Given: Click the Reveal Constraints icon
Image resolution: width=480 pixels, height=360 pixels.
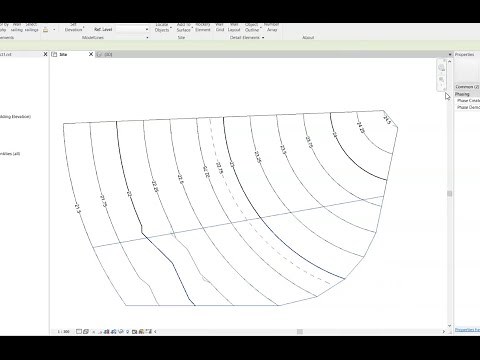Looking at the screenshot, I should tap(149, 332).
